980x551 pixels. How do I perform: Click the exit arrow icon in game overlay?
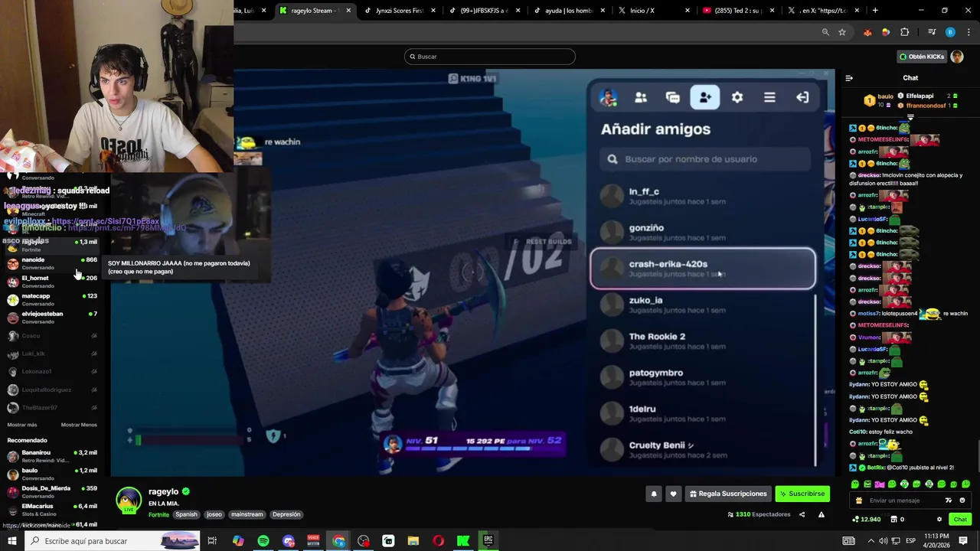pyautogui.click(x=802, y=98)
